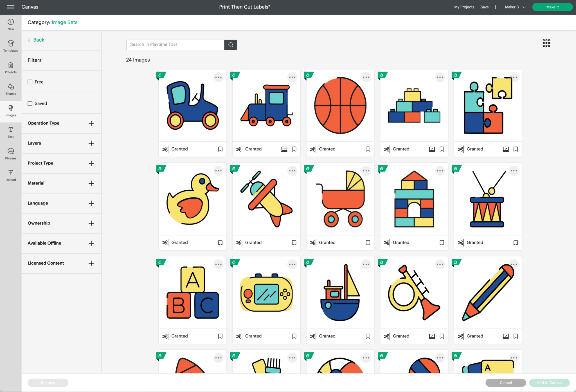Bookmark the rubber duck image
Image resolution: width=576 pixels, height=392 pixels.
tap(220, 242)
